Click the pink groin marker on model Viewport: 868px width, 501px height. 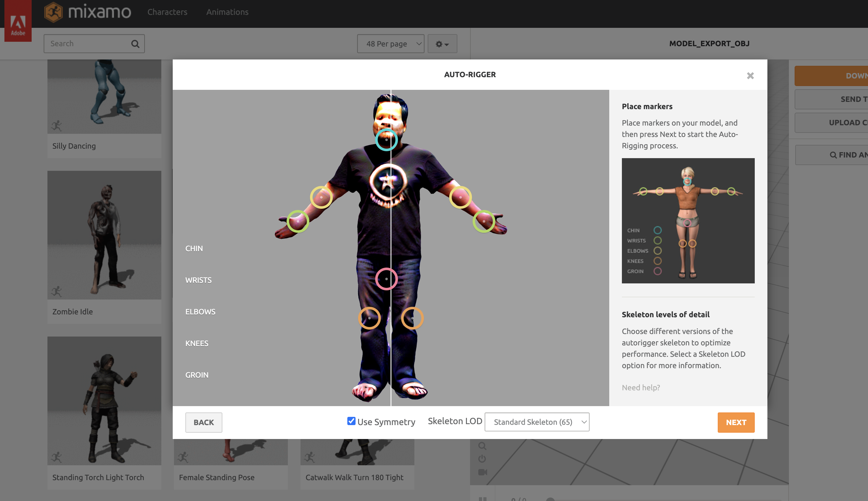pyautogui.click(x=386, y=279)
